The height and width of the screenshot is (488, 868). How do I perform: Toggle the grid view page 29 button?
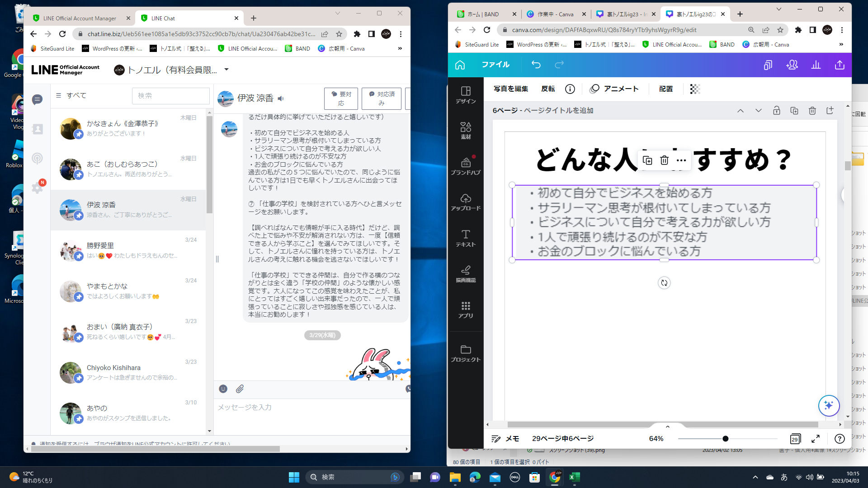795,439
